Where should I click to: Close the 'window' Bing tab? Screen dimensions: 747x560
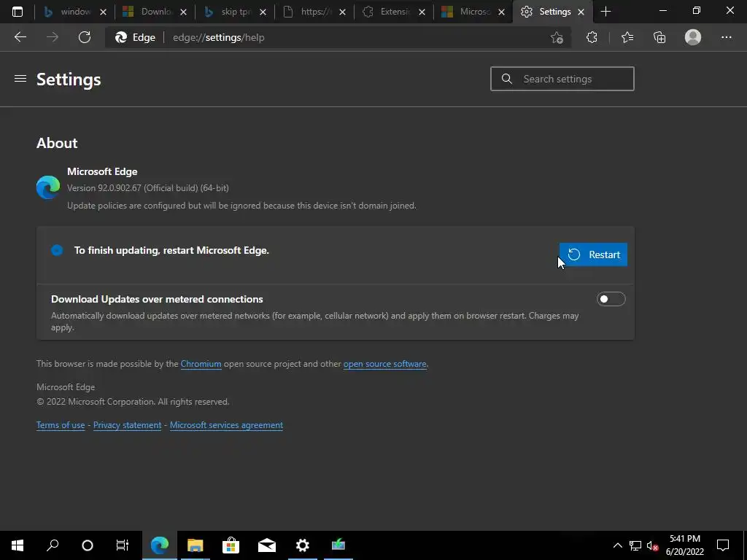pyautogui.click(x=103, y=12)
